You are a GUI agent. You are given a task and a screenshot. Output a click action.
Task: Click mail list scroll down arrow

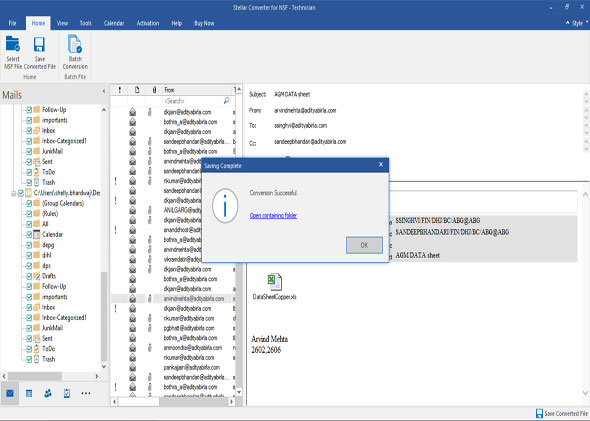239,392
